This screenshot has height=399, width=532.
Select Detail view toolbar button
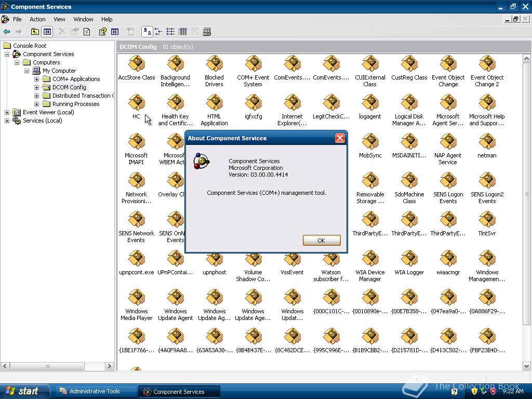click(182, 32)
